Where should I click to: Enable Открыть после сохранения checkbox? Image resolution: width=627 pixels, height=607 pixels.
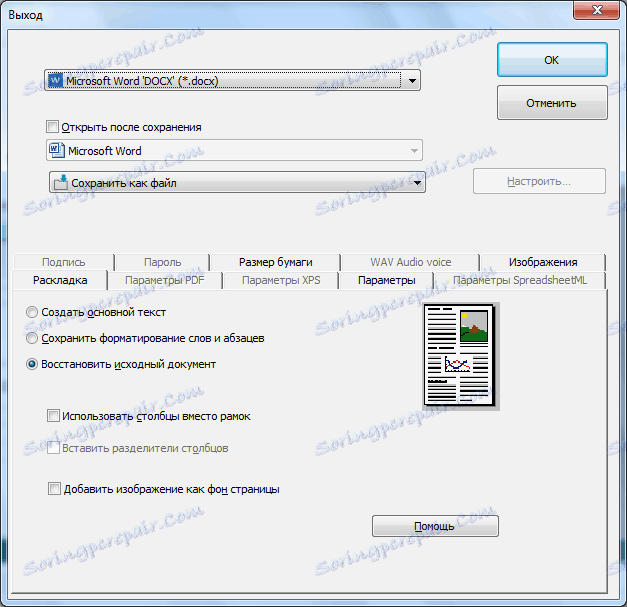pos(52,127)
